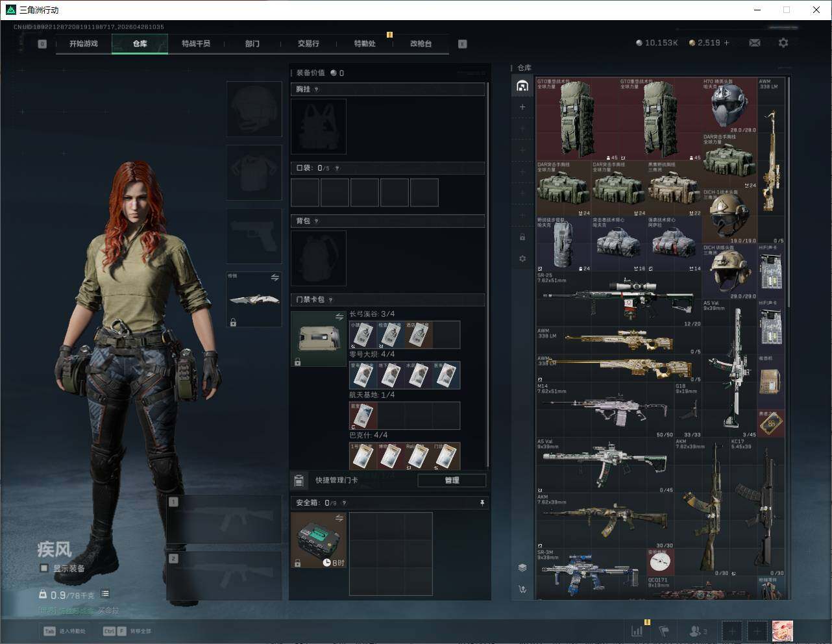Click the 10,153K currency balance
The width and height of the screenshot is (832, 644).
tap(657, 43)
